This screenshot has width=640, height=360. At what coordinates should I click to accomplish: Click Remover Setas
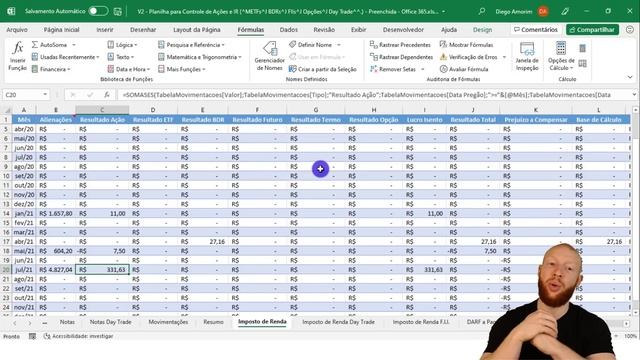[x=393, y=69]
